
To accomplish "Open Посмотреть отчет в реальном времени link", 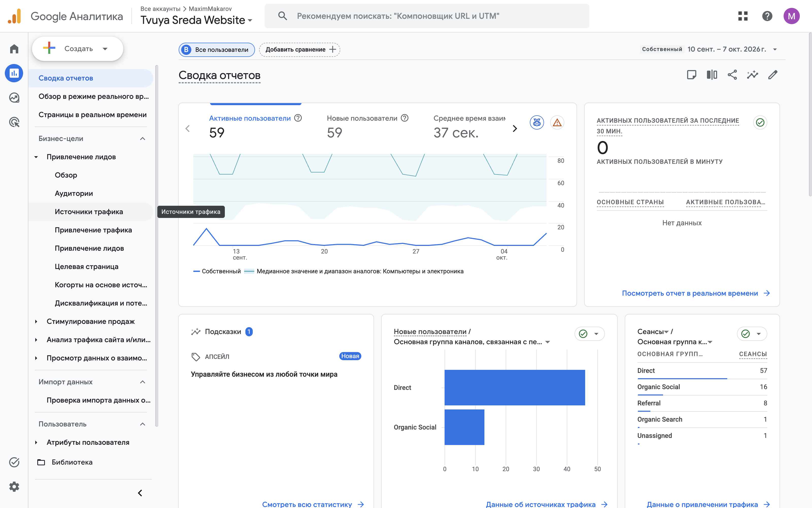I will (x=696, y=293).
